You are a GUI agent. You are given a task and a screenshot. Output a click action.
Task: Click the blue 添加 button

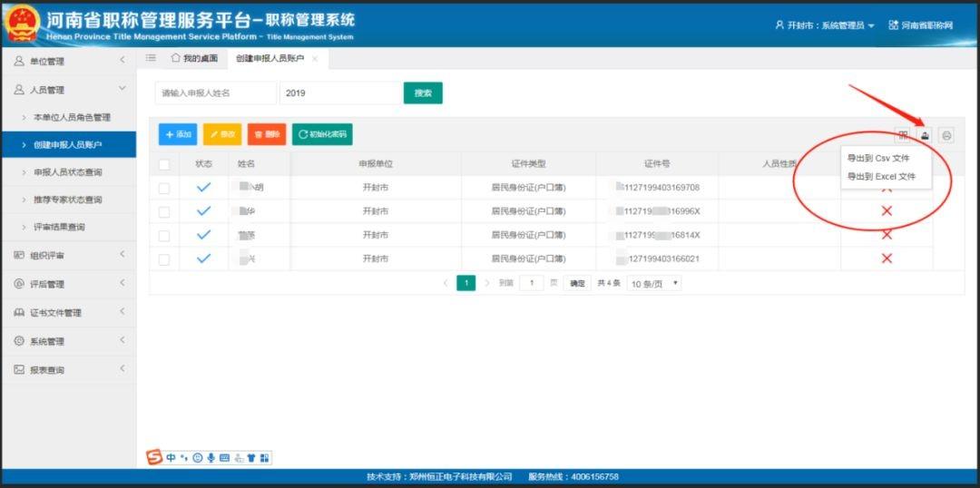point(178,134)
